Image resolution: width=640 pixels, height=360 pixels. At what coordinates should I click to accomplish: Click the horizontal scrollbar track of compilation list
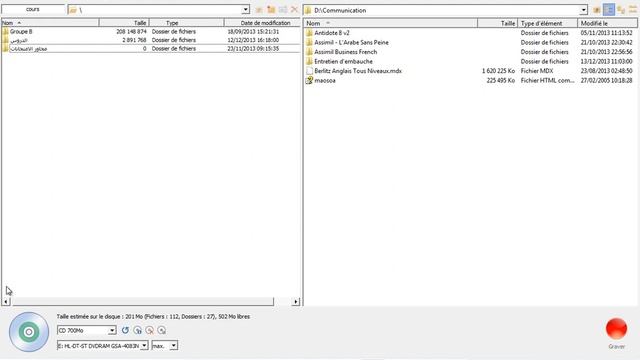283,302
